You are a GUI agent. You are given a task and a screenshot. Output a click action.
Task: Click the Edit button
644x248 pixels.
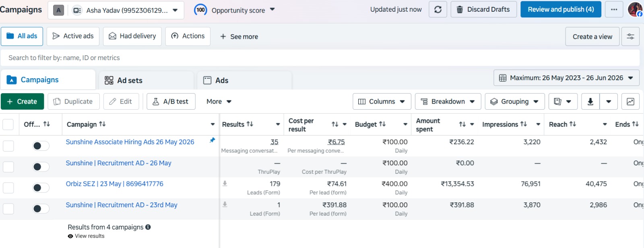tap(121, 102)
